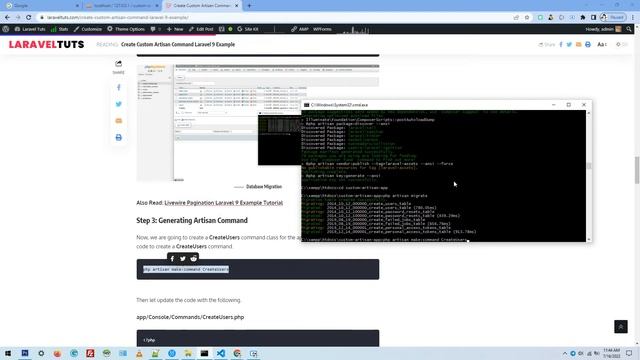Click the Chrome profile Paused button

(613, 18)
